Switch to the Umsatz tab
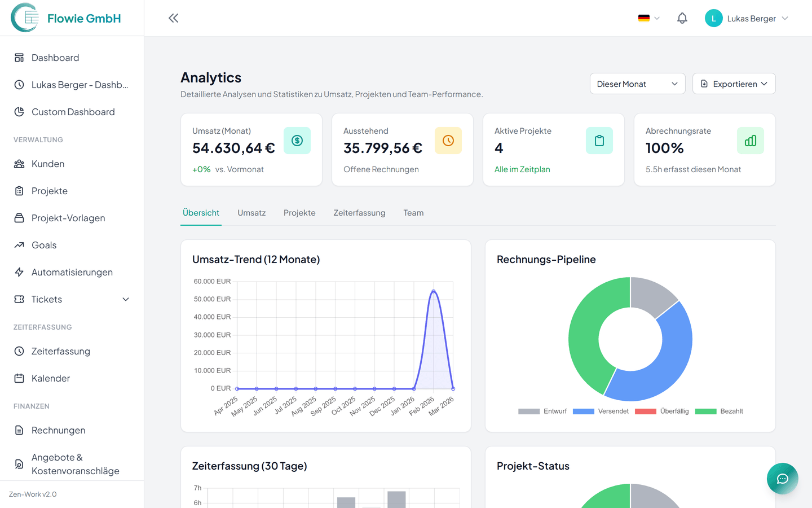This screenshot has height=508, width=812. pos(251,213)
